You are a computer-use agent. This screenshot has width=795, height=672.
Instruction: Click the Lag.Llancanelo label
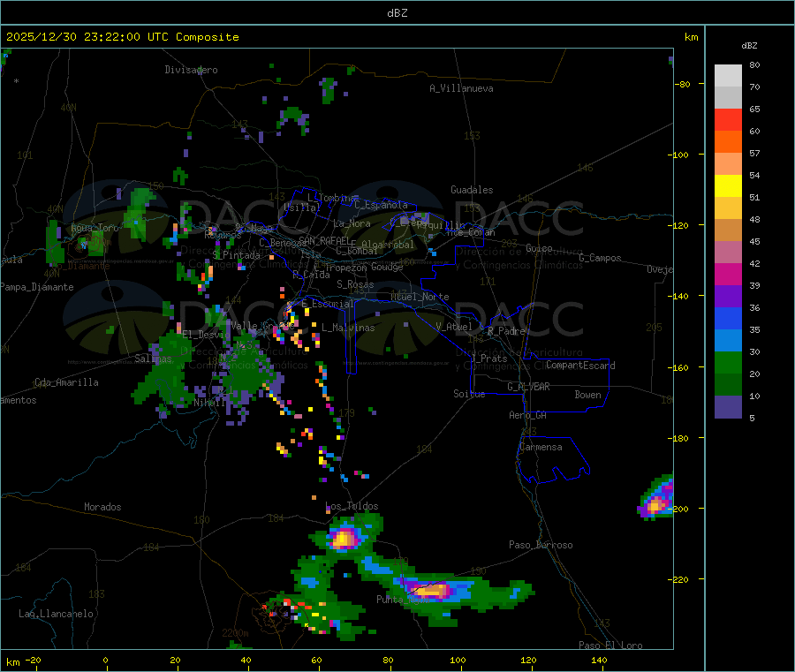[x=57, y=614]
